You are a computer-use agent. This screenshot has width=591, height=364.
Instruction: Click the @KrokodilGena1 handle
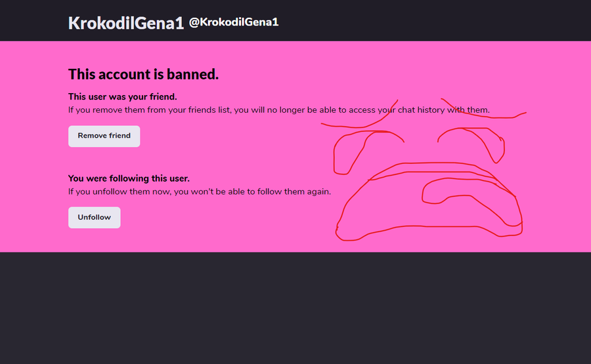tap(234, 22)
